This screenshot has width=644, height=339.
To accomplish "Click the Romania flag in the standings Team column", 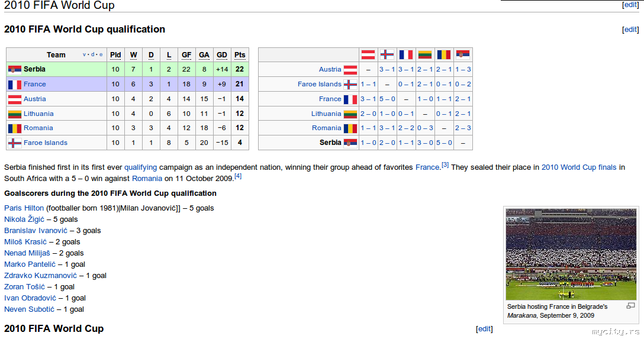I will [15, 128].
